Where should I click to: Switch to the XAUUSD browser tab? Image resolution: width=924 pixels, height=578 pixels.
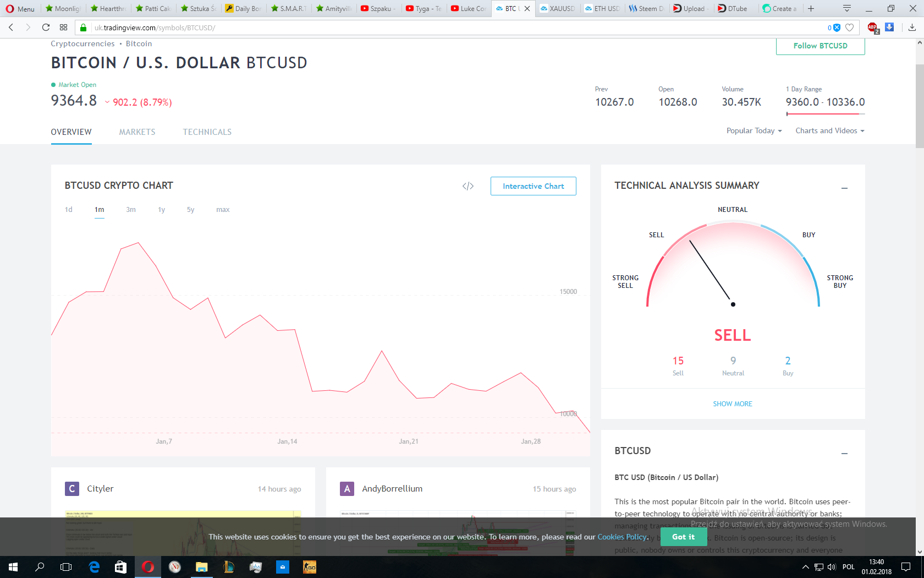tap(558, 8)
